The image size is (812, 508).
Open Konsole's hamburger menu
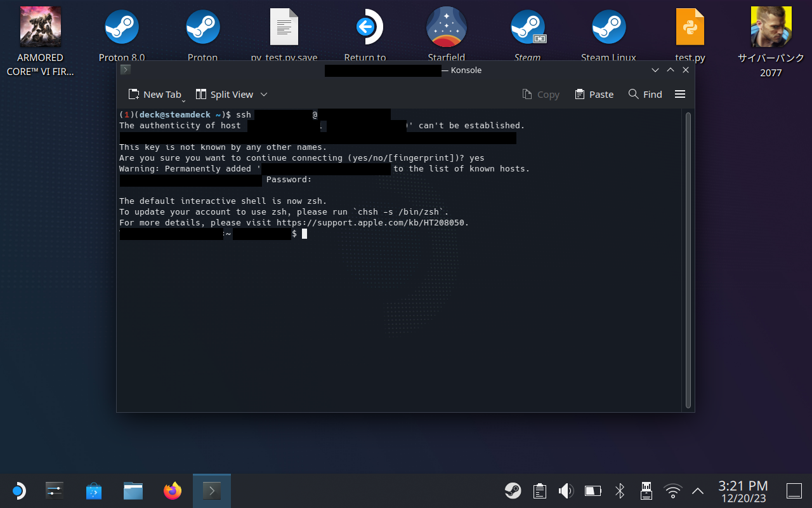pyautogui.click(x=679, y=94)
